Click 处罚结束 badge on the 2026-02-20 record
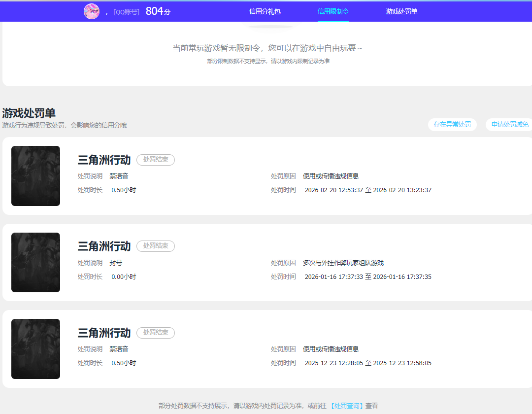Viewport: 532px width, 414px height. click(156, 160)
